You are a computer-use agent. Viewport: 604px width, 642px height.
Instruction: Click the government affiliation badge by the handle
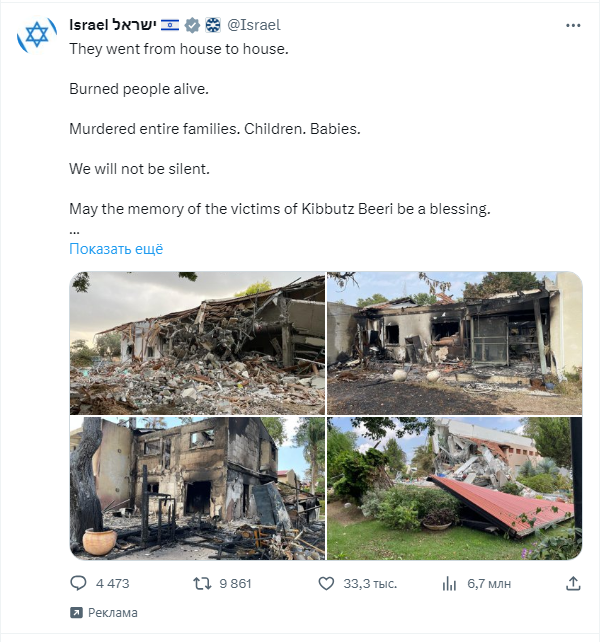[212, 25]
